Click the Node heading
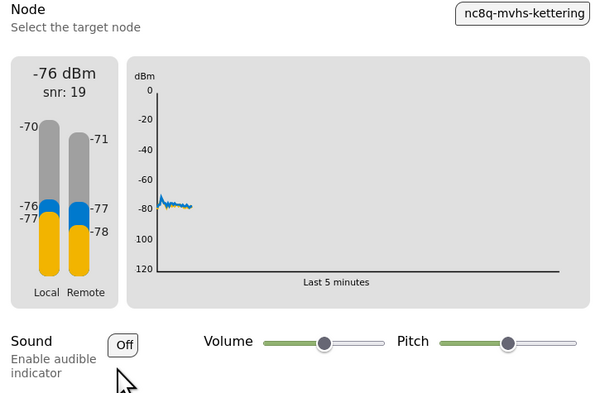Image resolution: width=600 pixels, height=393 pixels. (x=28, y=9)
